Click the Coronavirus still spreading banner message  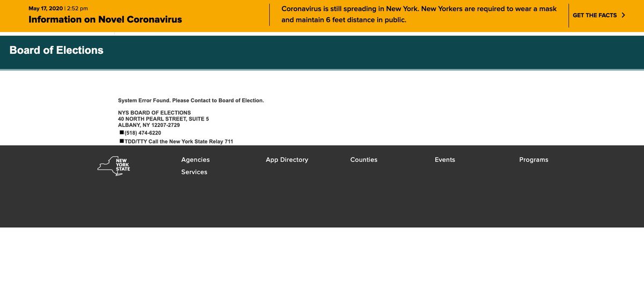tap(419, 15)
